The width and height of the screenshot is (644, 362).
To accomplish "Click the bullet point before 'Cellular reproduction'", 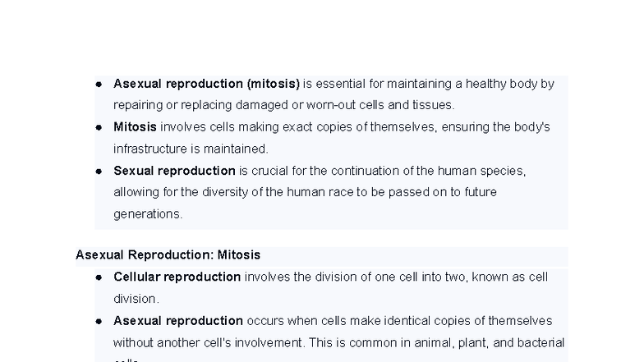I will [x=99, y=277].
